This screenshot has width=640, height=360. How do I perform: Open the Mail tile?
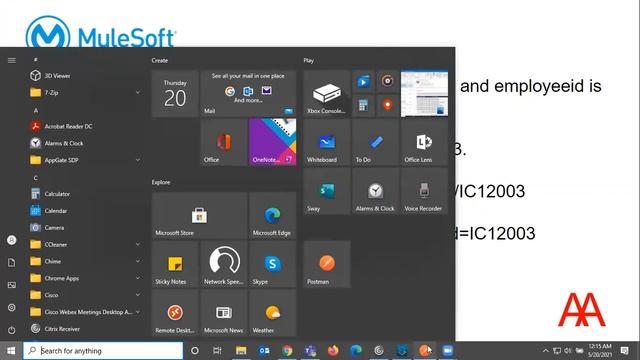pyautogui.click(x=248, y=93)
